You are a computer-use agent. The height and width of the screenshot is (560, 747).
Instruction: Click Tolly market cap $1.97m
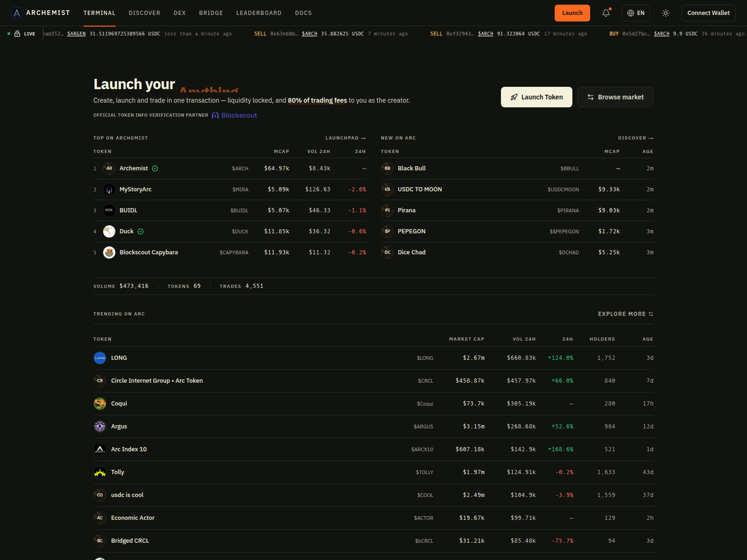click(x=474, y=472)
